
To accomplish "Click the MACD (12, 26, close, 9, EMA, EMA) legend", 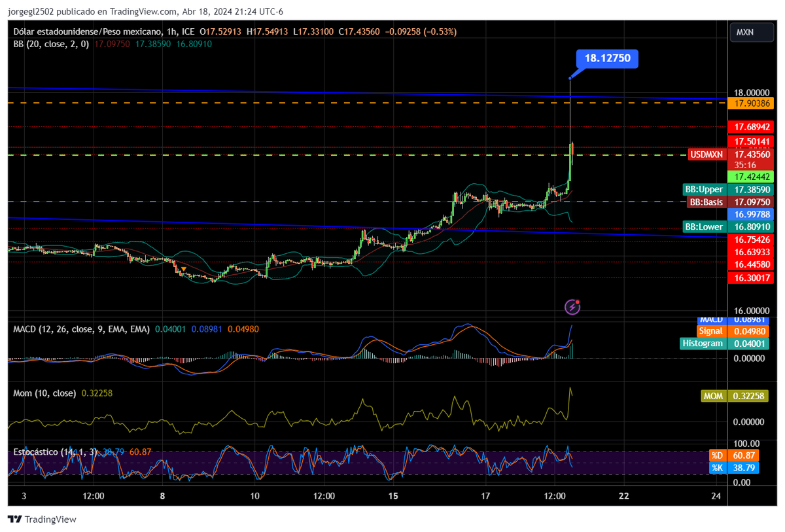I will coord(81,329).
